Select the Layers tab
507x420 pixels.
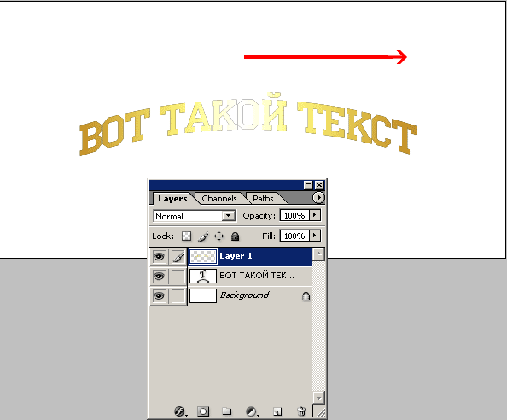172,198
